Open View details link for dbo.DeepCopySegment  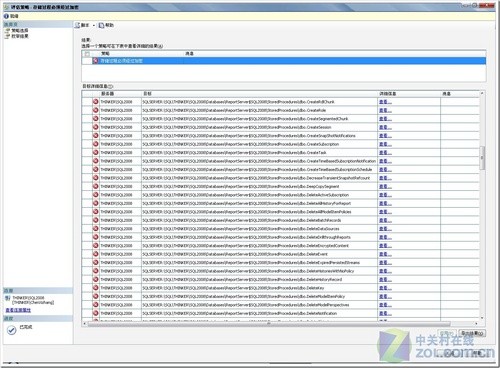pos(385,186)
